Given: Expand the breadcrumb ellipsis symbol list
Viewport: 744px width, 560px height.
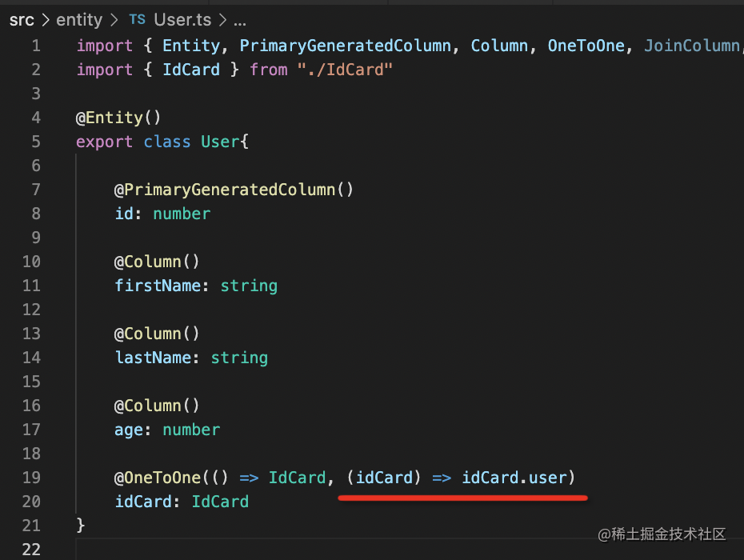Looking at the screenshot, I should pos(239,20).
